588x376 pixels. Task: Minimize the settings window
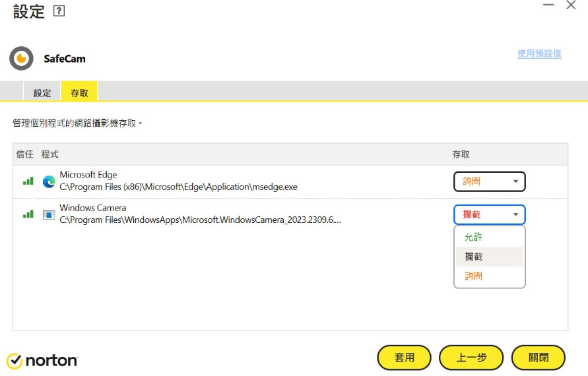(x=548, y=5)
